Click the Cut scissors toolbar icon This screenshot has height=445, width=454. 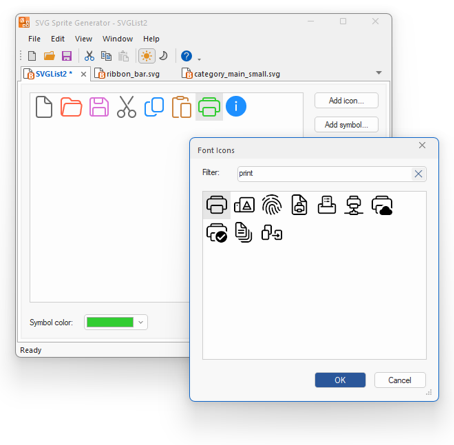[x=89, y=56]
